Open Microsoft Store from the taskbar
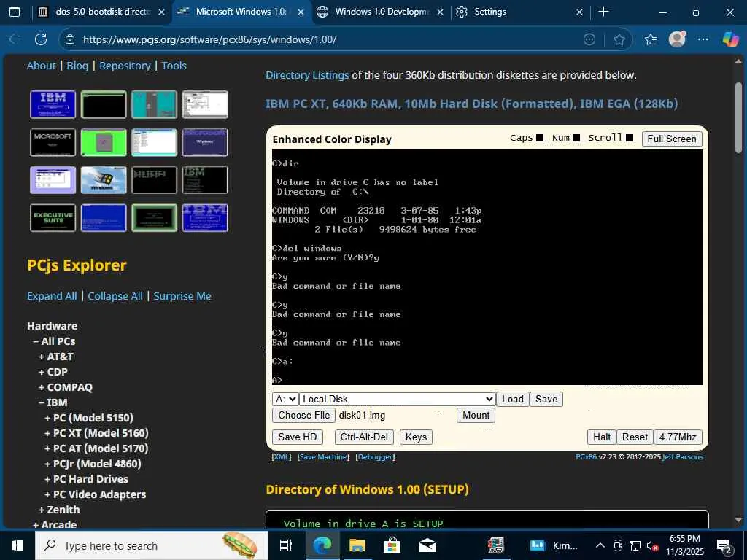This screenshot has height=560, width=747. pyautogui.click(x=392, y=545)
